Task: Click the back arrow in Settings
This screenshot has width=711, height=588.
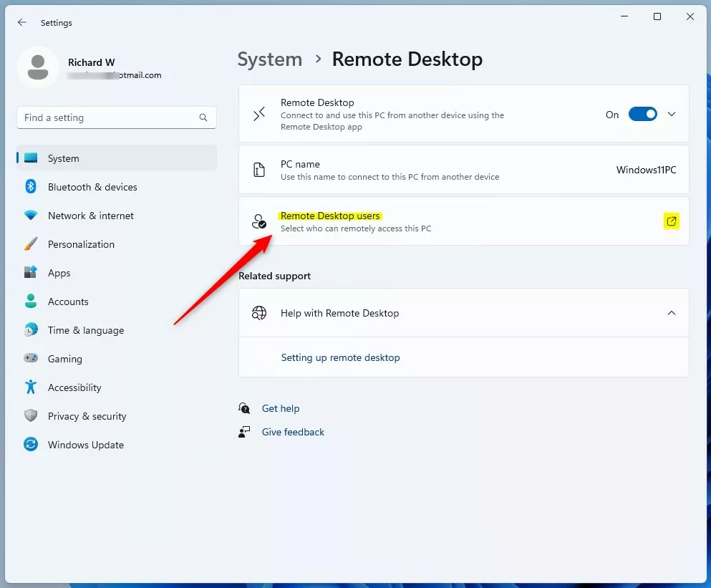Action: click(x=21, y=22)
